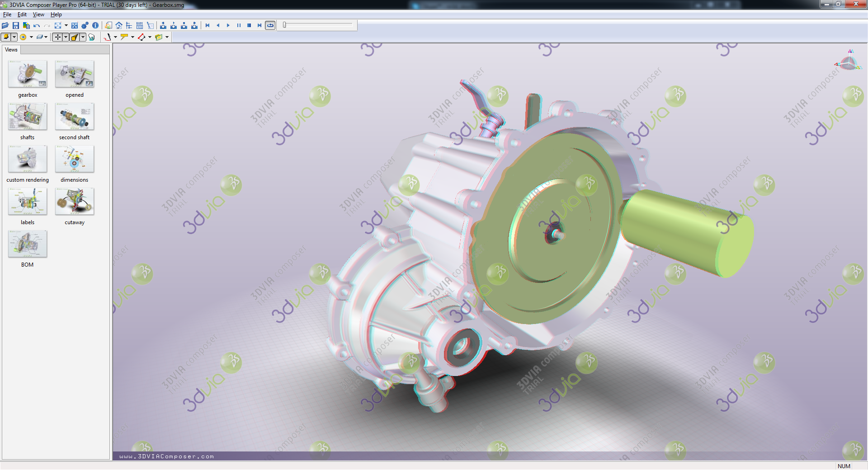The height and width of the screenshot is (470, 868).
Task: Open the markup pen dropdown arrow
Action: coord(115,38)
